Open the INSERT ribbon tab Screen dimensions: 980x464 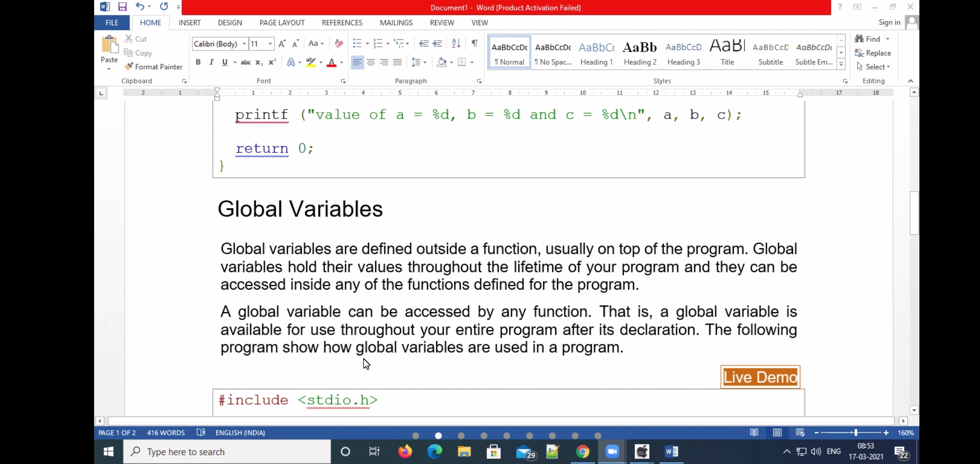pyautogui.click(x=190, y=23)
